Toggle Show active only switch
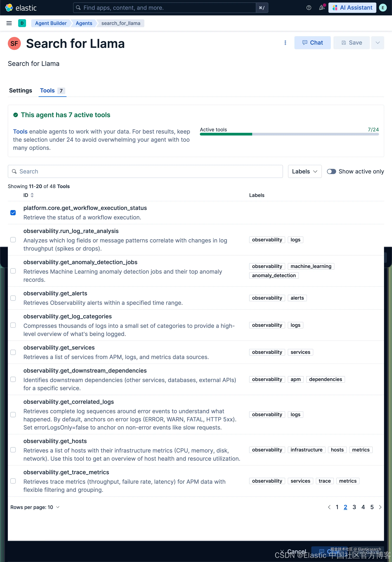392x562 pixels. (331, 171)
